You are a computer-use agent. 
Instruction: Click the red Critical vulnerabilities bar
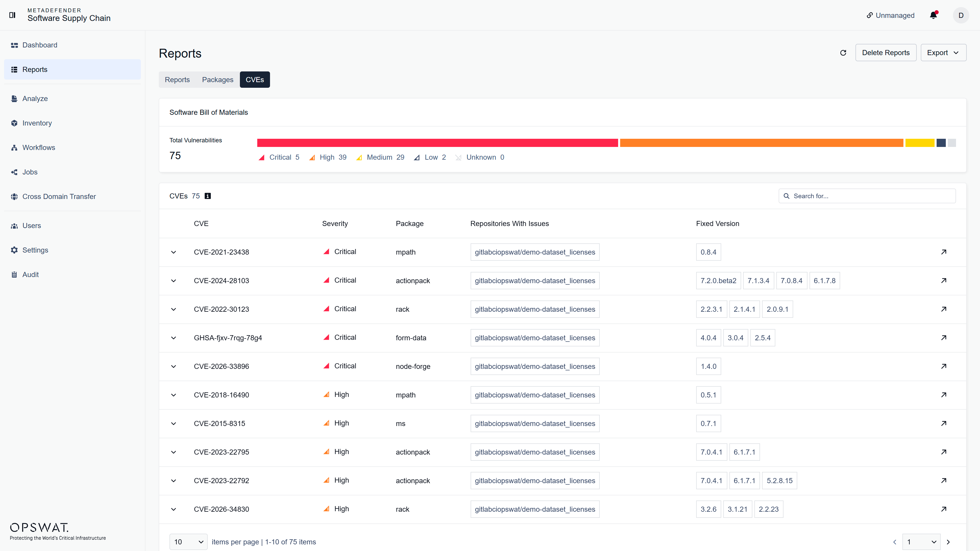tap(437, 143)
